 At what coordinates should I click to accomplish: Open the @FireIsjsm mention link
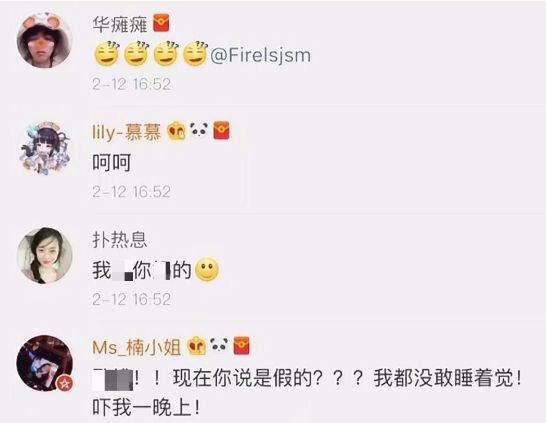click(260, 56)
